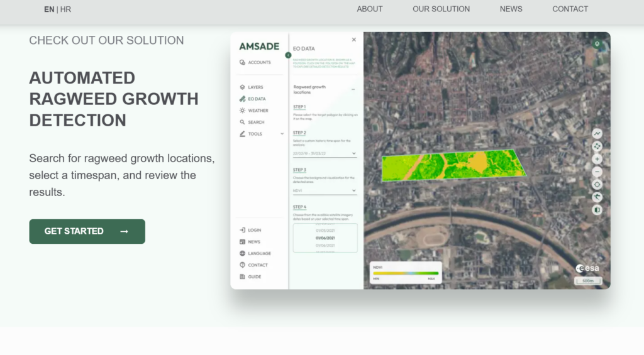This screenshot has width=644, height=355.
Task: Zoom in with the map plus button
Action: tap(597, 159)
